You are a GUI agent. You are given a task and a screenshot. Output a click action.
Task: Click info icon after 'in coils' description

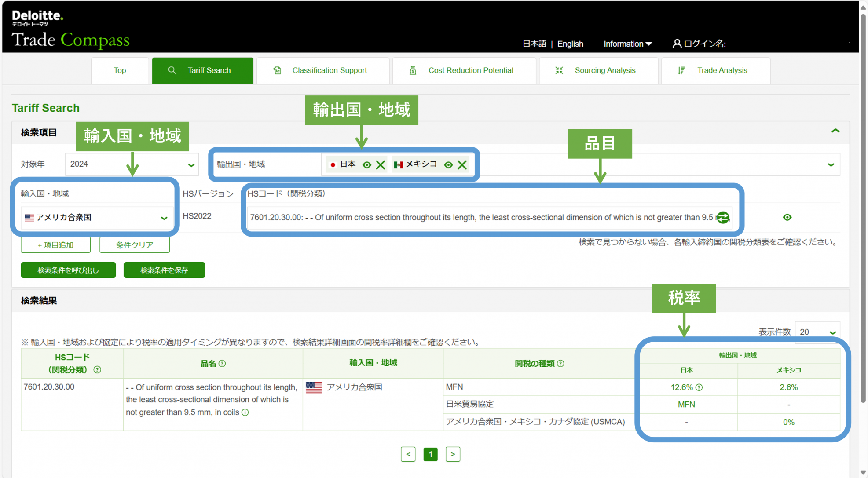point(245,412)
